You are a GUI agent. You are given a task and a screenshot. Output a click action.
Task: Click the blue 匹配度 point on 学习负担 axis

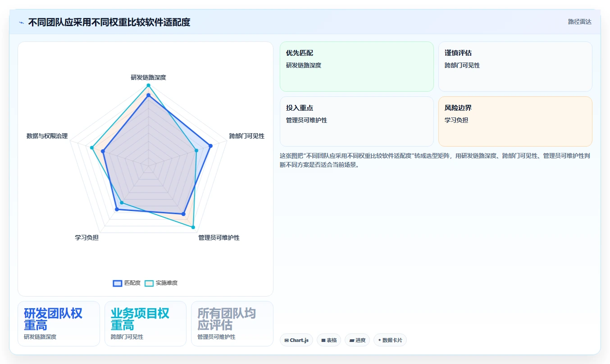(x=117, y=209)
